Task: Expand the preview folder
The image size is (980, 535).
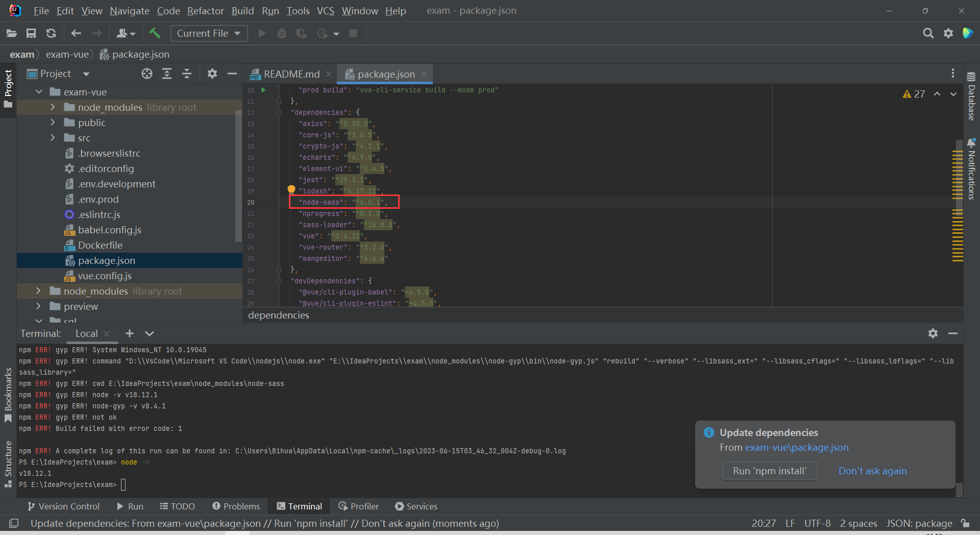Action: click(x=39, y=306)
